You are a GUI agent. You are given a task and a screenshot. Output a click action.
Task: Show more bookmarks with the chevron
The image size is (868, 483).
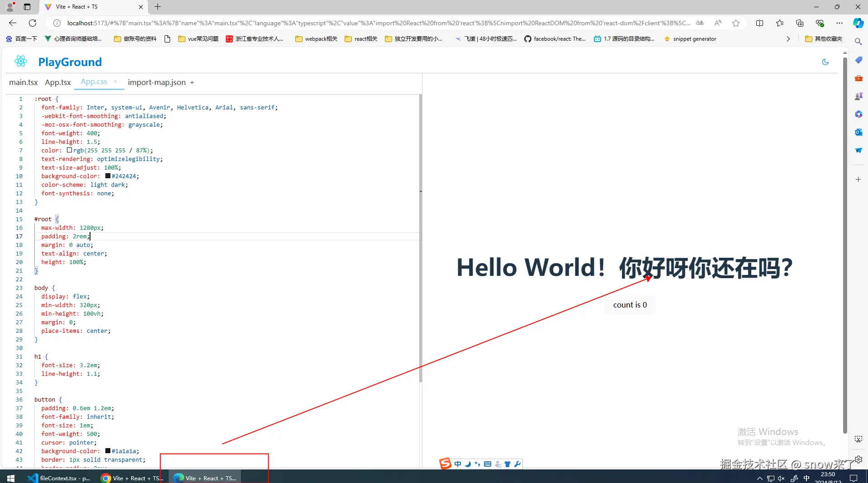[788, 39]
